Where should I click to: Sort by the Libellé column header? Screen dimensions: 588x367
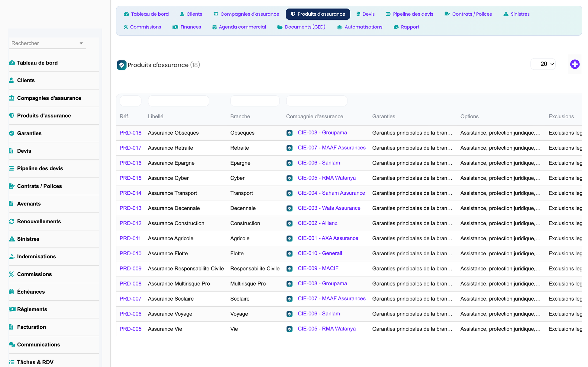(156, 116)
